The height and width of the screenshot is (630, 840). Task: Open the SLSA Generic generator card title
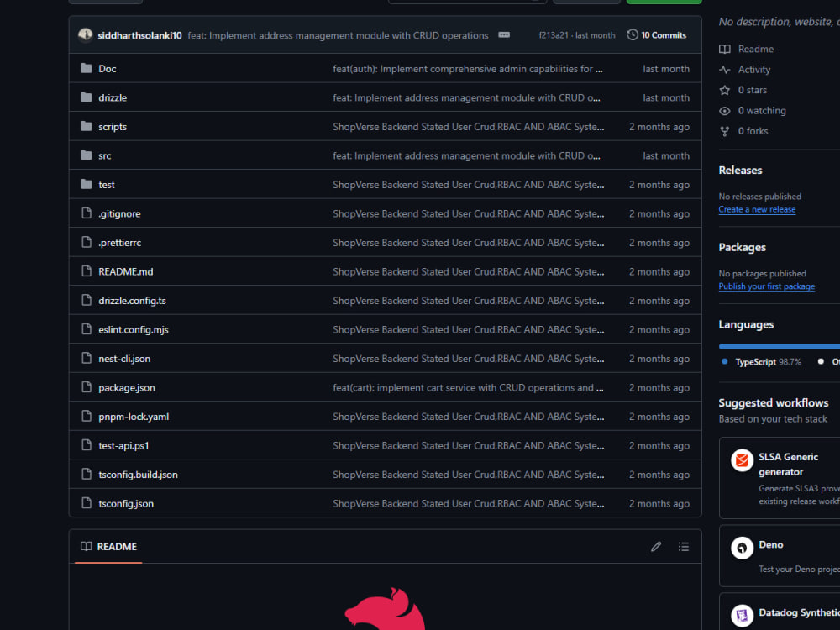click(x=788, y=465)
